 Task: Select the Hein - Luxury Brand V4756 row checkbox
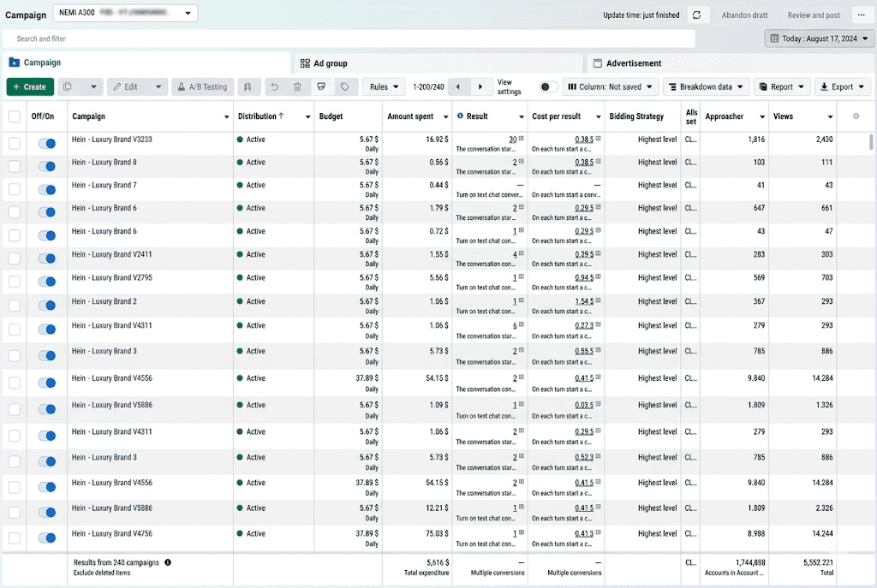click(15, 538)
